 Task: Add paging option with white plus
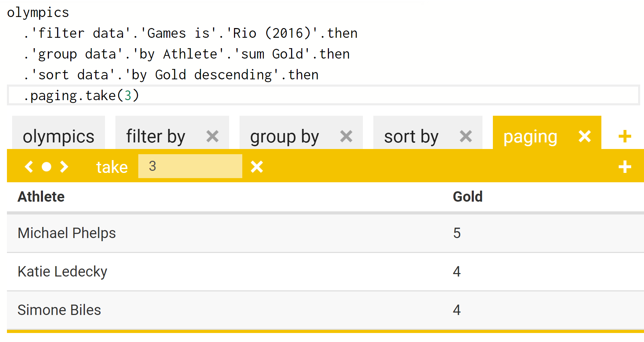[x=625, y=167]
